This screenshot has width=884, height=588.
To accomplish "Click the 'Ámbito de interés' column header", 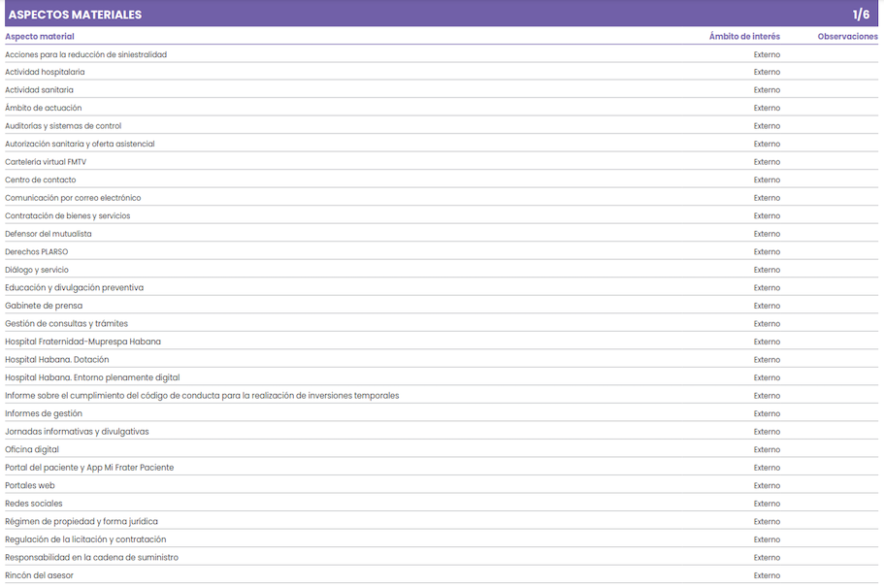I will point(744,36).
